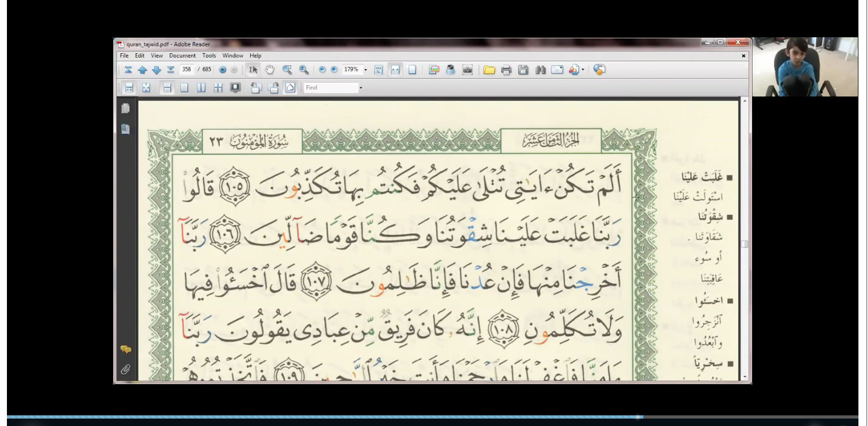Select the Loupe tool
Viewport: 868px width, 426px height.
451,70
